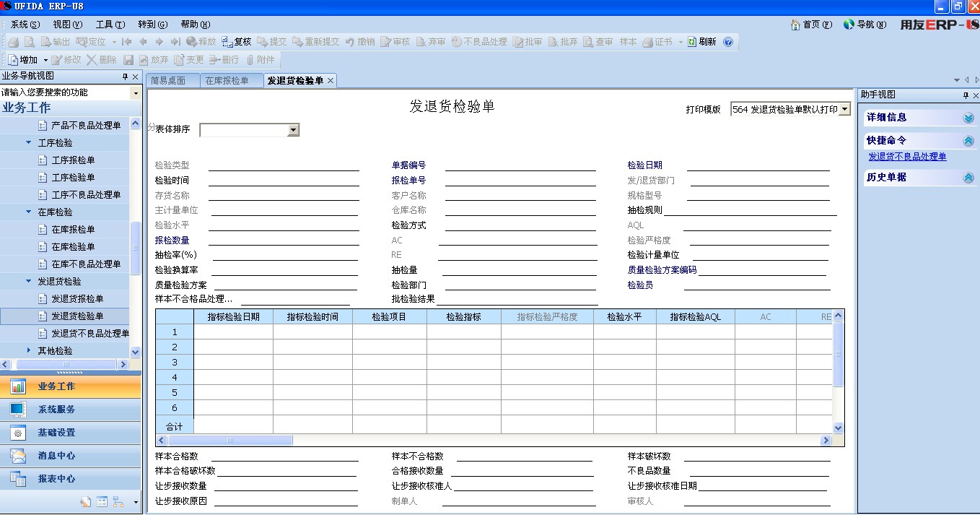Switch to the 在库报检单 tab
The width and height of the screenshot is (980, 515).
tap(227, 81)
